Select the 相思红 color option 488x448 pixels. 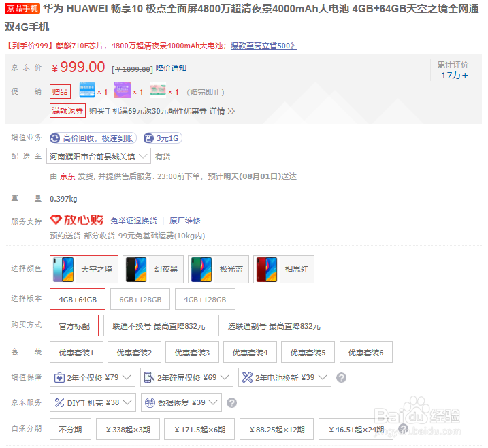click(x=284, y=270)
